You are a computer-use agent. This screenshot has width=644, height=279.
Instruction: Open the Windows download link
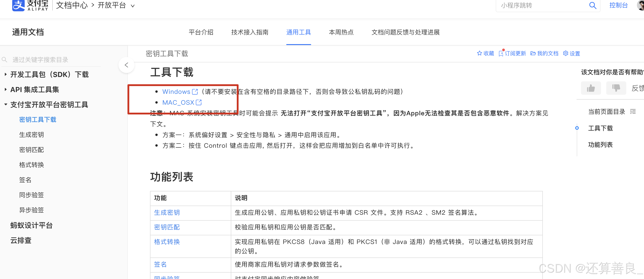(x=176, y=92)
